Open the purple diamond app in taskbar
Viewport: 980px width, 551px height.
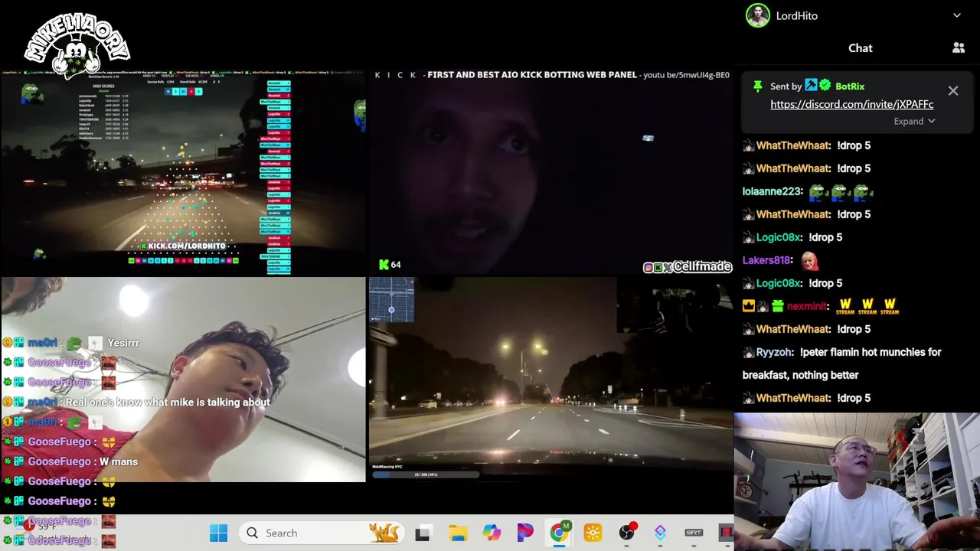(660, 533)
